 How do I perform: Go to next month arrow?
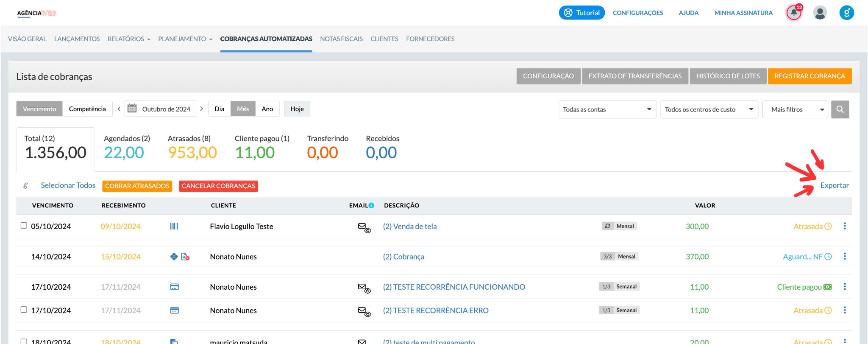pos(202,109)
